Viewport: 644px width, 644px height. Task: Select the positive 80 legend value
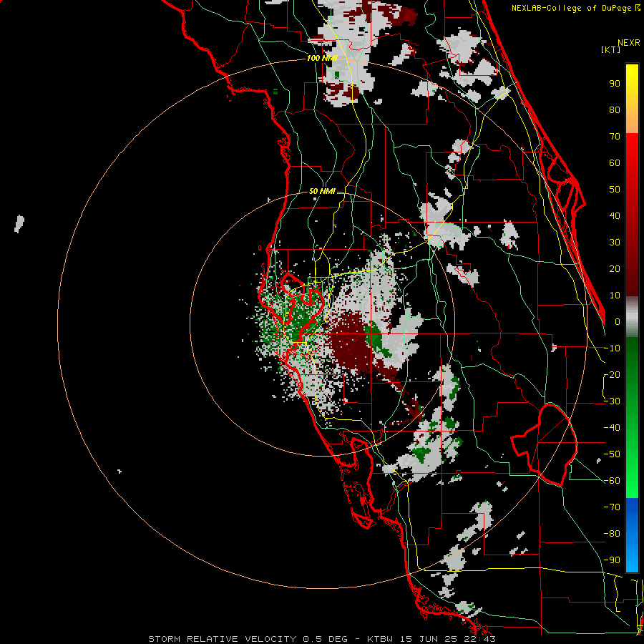tap(615, 109)
